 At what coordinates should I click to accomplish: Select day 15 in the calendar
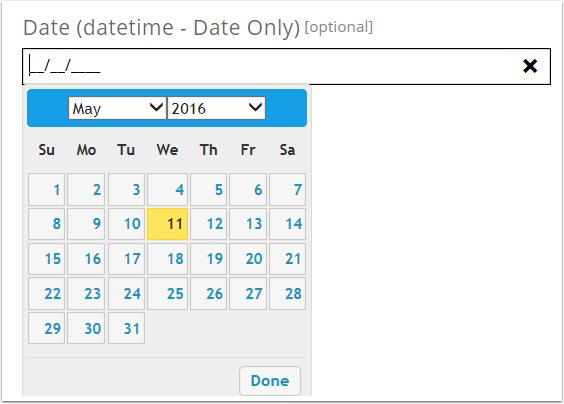coord(46,259)
